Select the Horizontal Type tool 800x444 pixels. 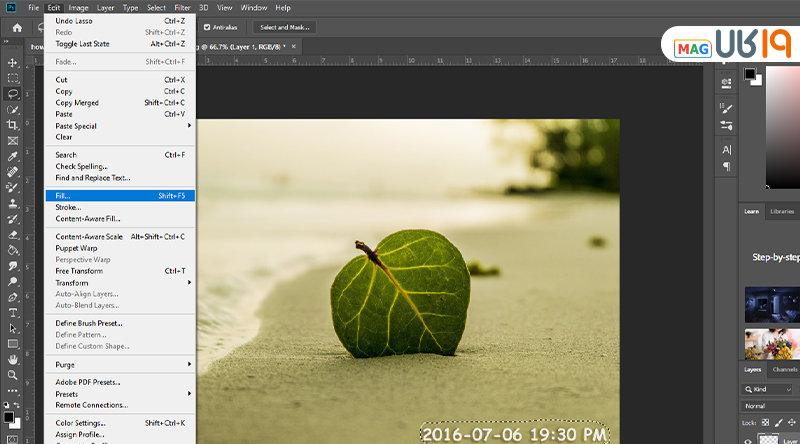(x=13, y=312)
